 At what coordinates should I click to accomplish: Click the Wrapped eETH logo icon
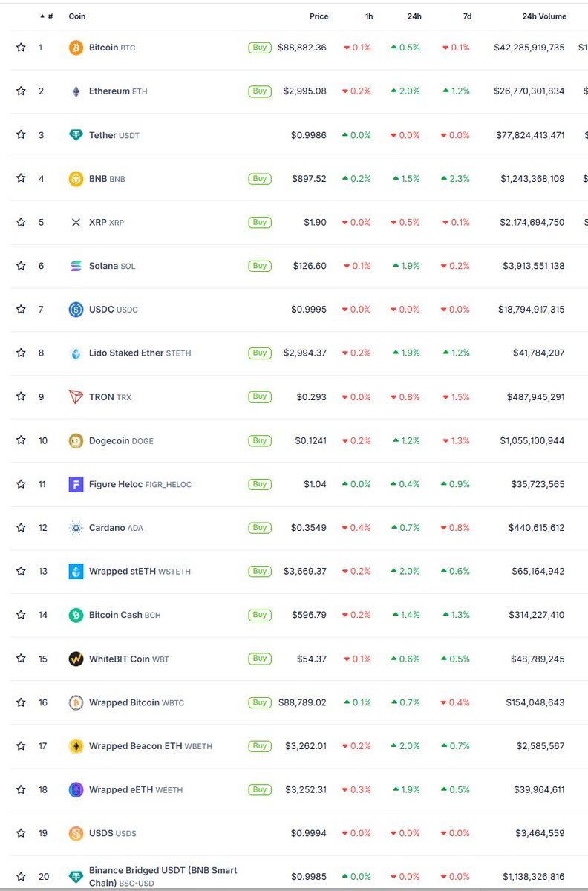(x=76, y=790)
